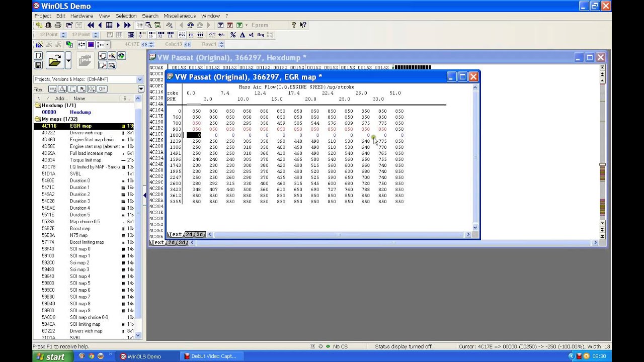Open the black arrow menu right of Filter row

pyautogui.click(x=141, y=89)
